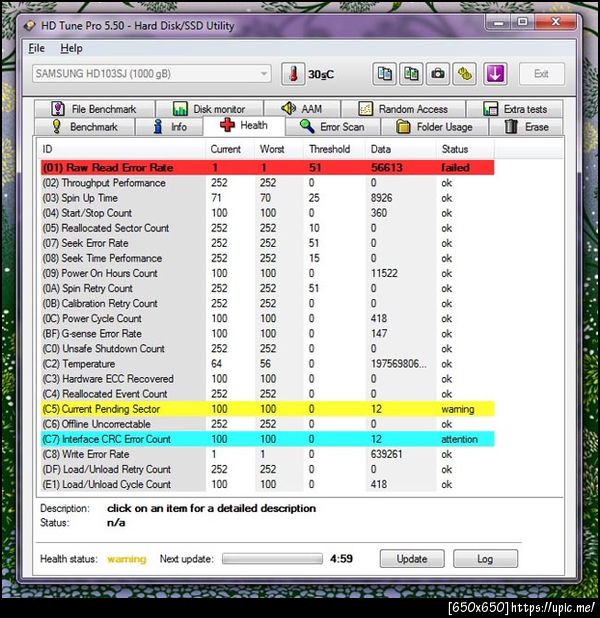
Task: Click the HD Tune Pro title bar icon
Action: (30, 26)
